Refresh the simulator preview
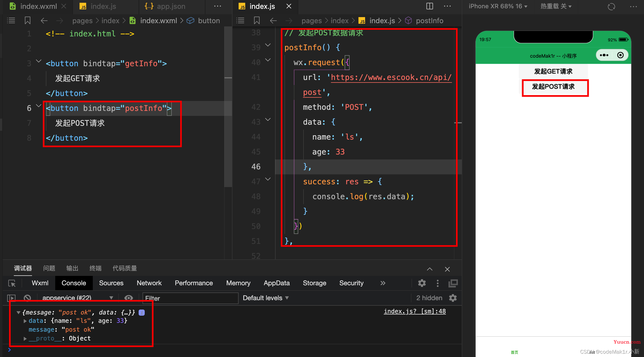The width and height of the screenshot is (644, 357). 611,6
